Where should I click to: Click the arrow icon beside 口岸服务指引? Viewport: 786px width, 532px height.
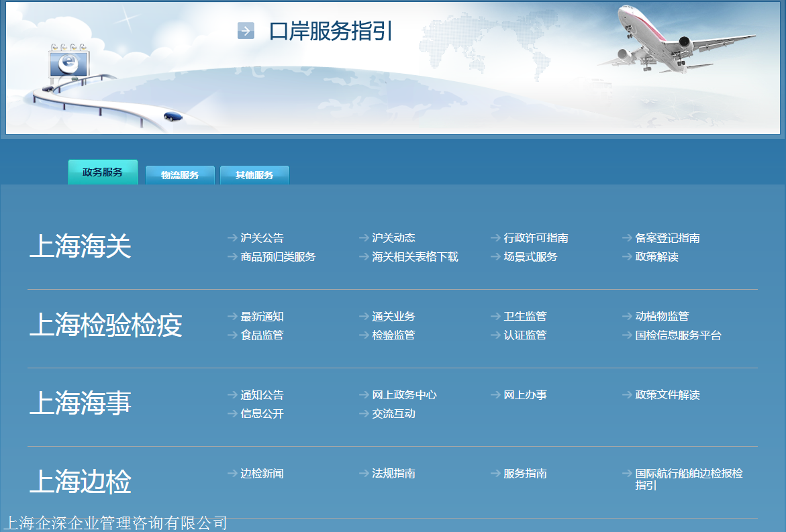click(x=246, y=31)
